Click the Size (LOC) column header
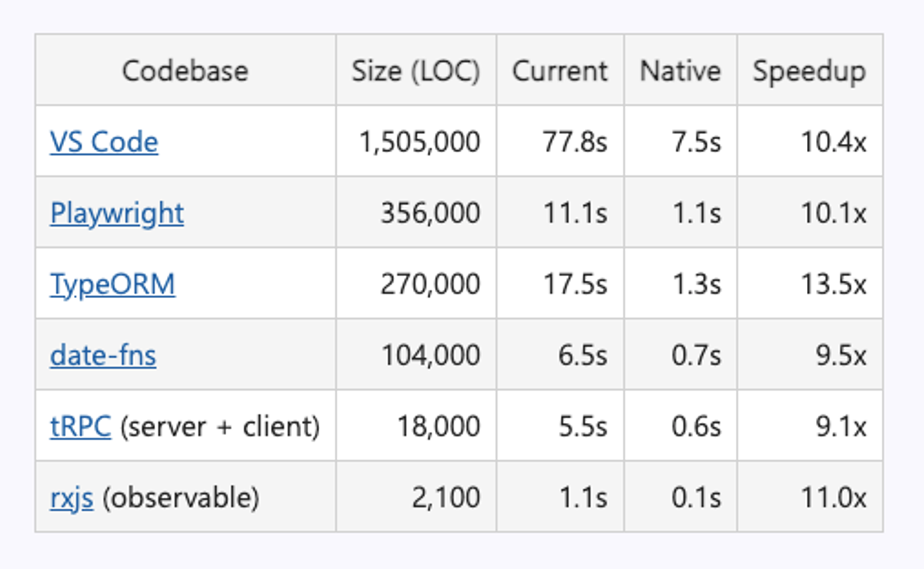The height and width of the screenshot is (569, 924). pyautogui.click(x=416, y=70)
